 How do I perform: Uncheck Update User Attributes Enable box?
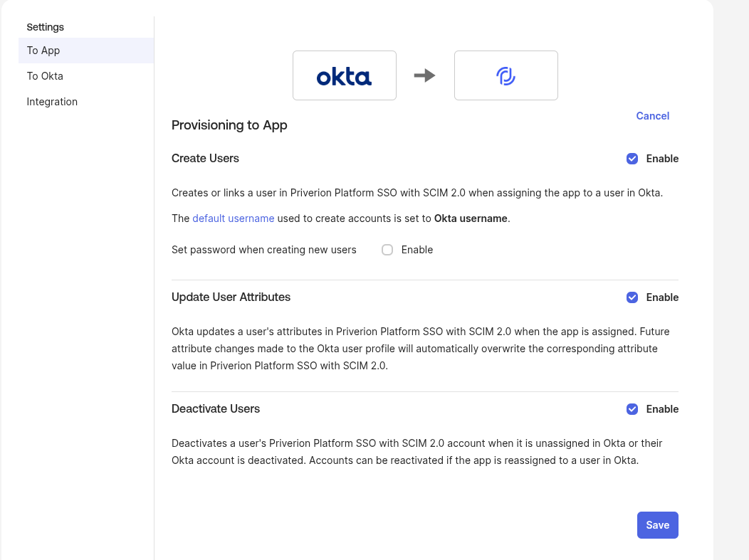click(632, 297)
